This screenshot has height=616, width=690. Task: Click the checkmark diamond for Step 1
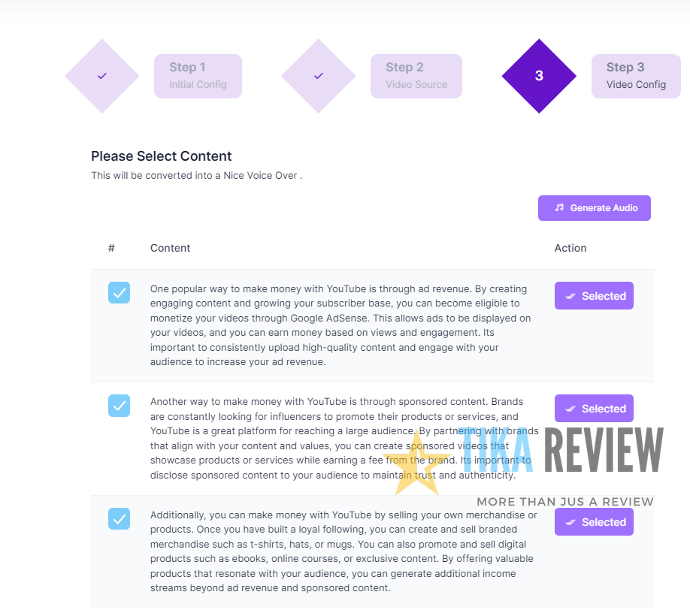click(101, 76)
